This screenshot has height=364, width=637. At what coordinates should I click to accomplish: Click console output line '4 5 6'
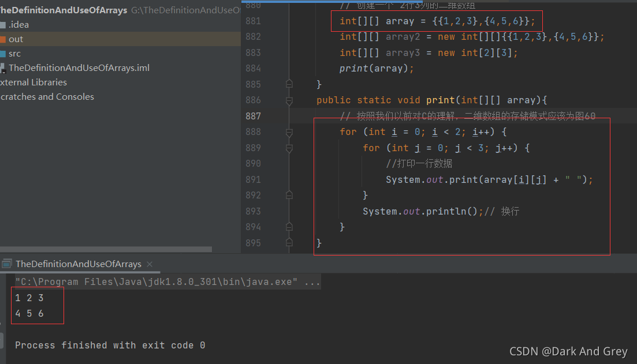pos(29,314)
